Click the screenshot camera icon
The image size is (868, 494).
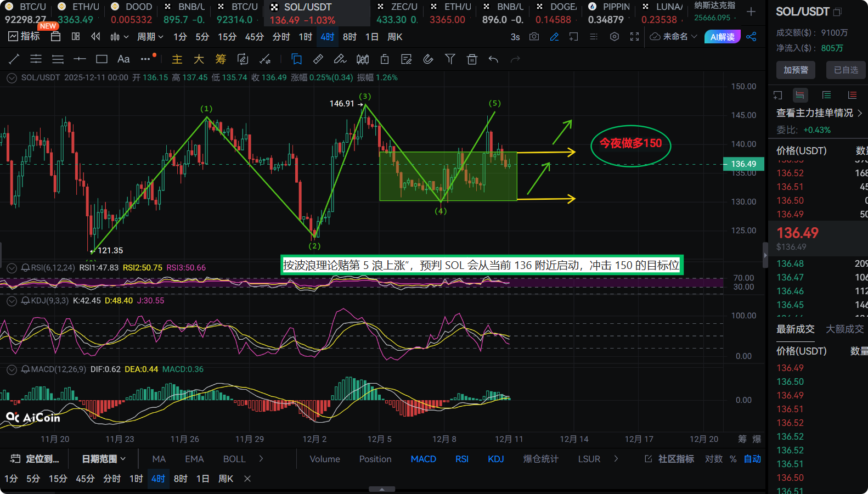tap(534, 37)
